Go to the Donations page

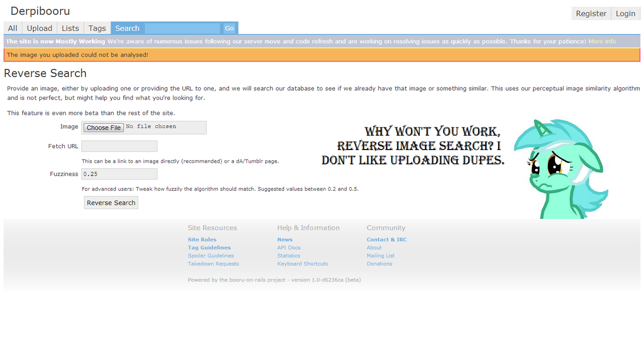(379, 264)
